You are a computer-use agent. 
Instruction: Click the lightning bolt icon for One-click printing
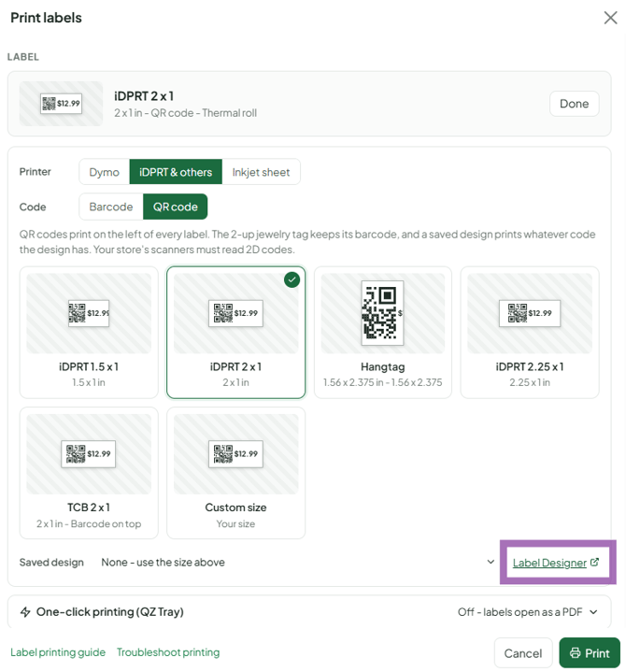[x=25, y=611]
